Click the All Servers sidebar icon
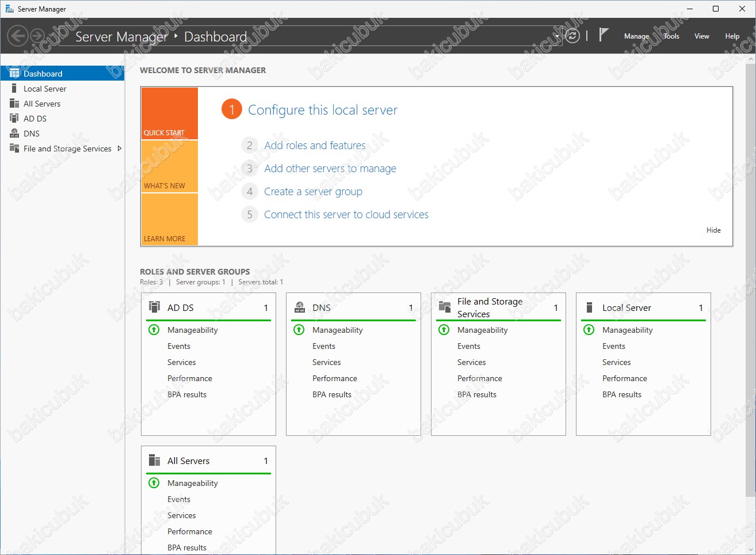 (x=14, y=104)
